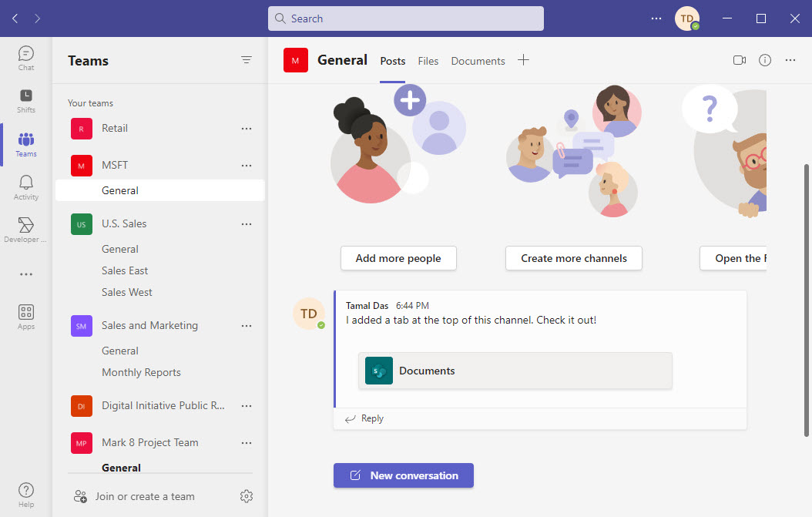Click Add more people button
Viewport: 812px width, 517px height.
coord(398,258)
